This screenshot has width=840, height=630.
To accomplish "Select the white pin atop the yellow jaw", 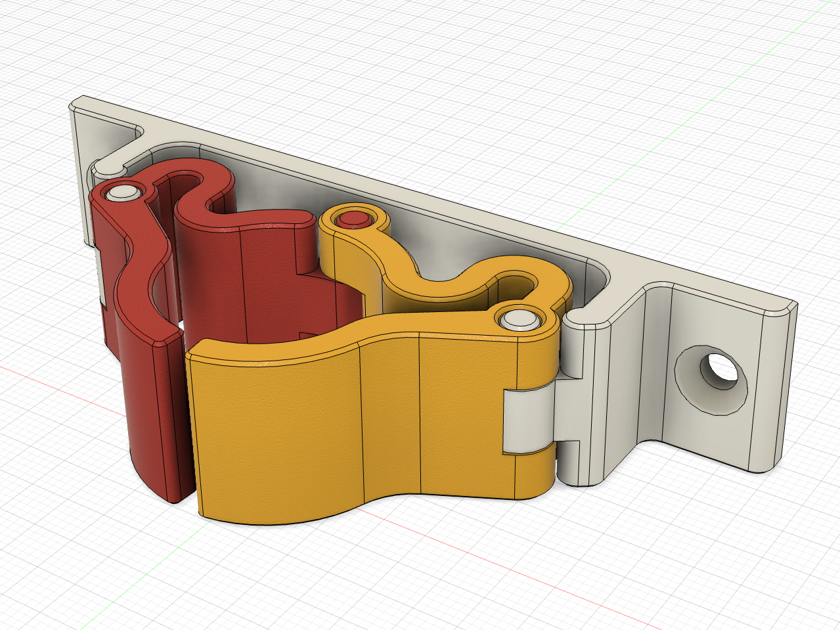I will [520, 320].
